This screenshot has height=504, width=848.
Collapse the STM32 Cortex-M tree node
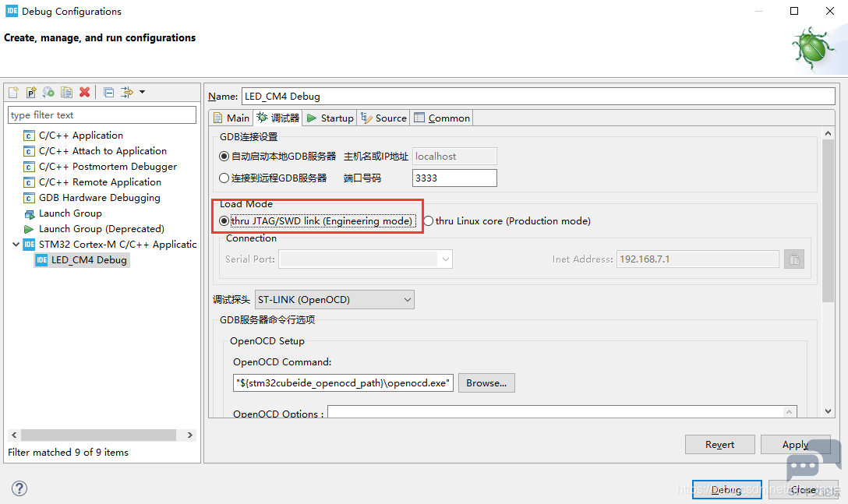[16, 245]
